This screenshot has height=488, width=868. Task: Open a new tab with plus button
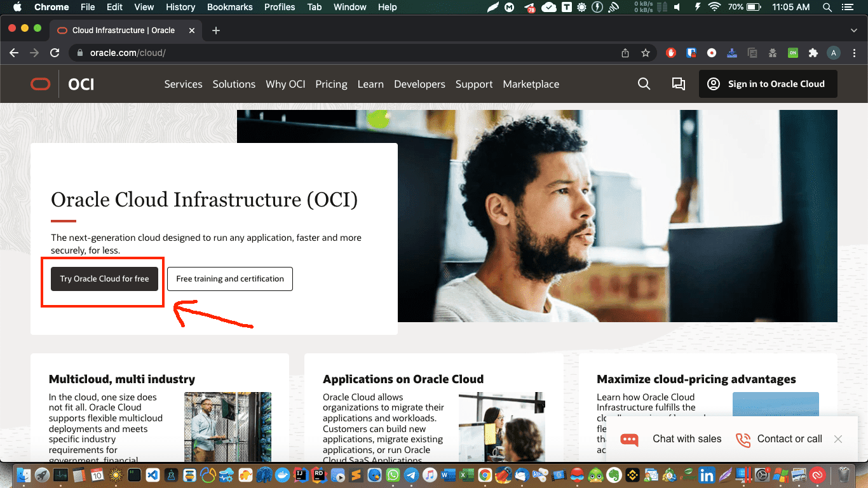(x=216, y=30)
